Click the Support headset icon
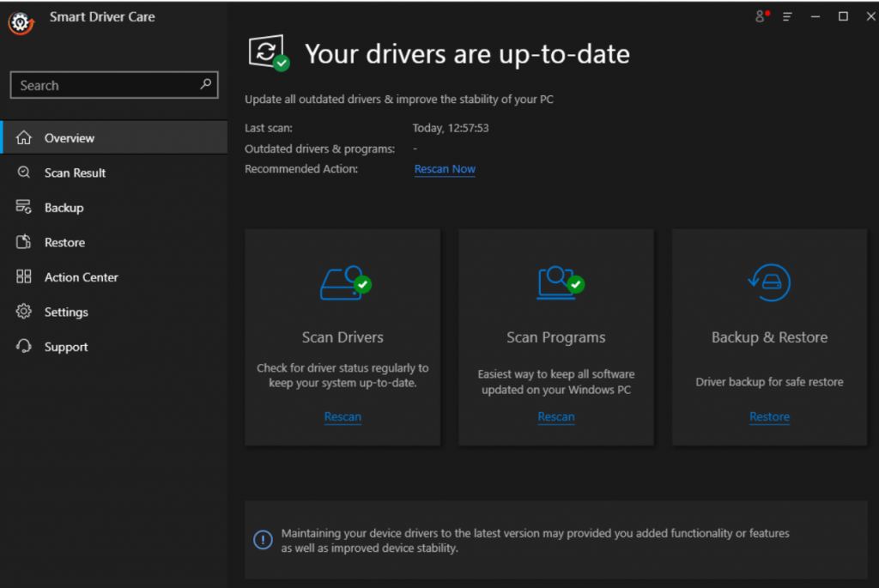Image resolution: width=879 pixels, height=588 pixels. [x=23, y=346]
